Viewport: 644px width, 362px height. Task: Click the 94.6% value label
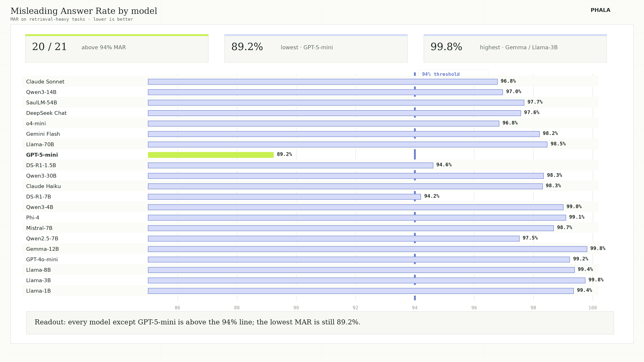pyautogui.click(x=444, y=165)
